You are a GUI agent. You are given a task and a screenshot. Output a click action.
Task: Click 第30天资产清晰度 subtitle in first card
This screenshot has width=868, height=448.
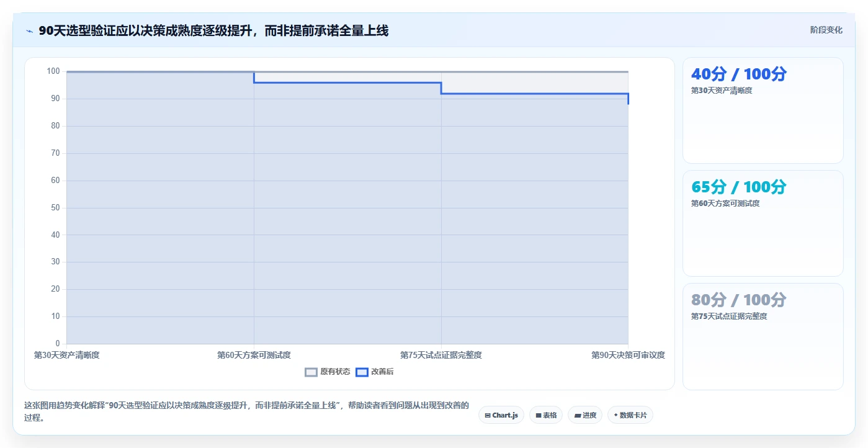coord(722,91)
